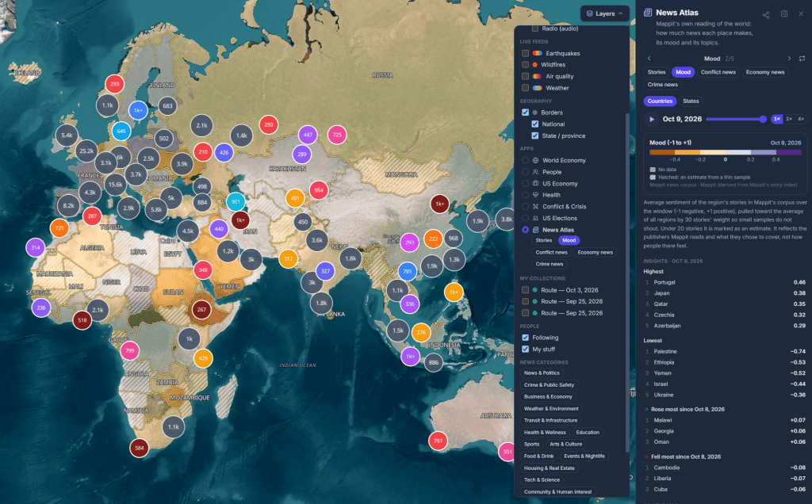
Task: Collapse the News Atlas side panel
Action: 784,14
